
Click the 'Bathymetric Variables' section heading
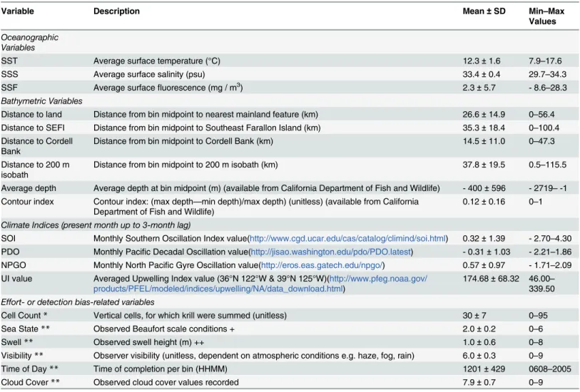(x=41, y=101)
